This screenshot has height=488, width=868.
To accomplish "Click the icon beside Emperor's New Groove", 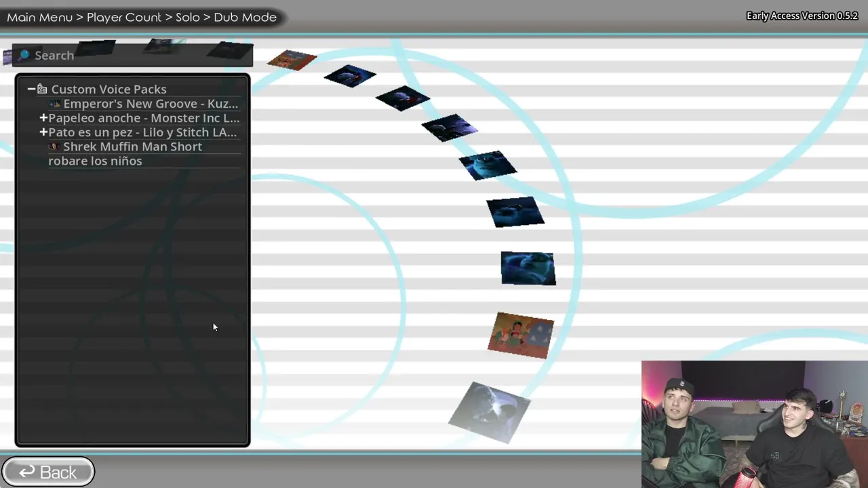I will (x=55, y=104).
